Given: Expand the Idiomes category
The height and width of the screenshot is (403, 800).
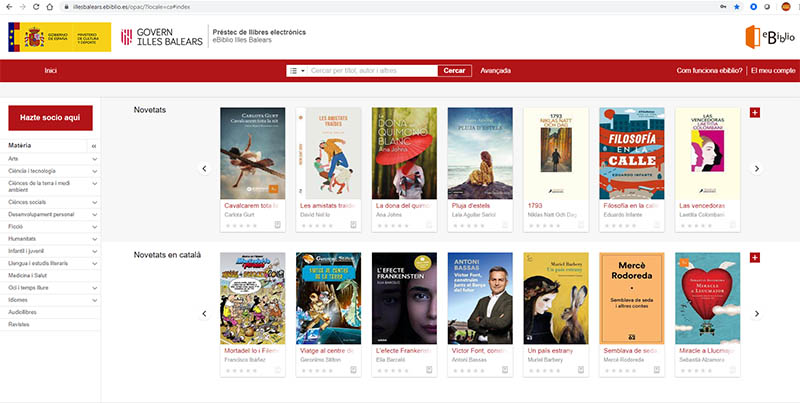Looking at the screenshot, I should point(94,300).
